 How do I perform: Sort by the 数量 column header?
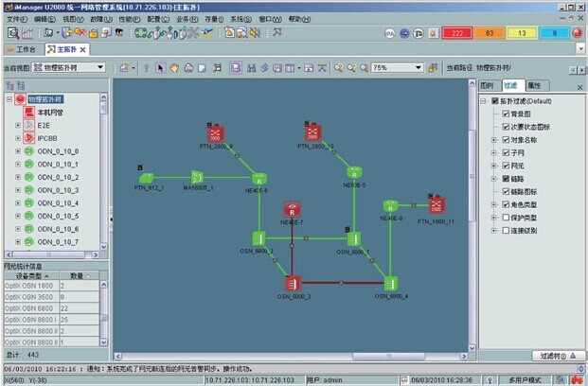point(80,276)
